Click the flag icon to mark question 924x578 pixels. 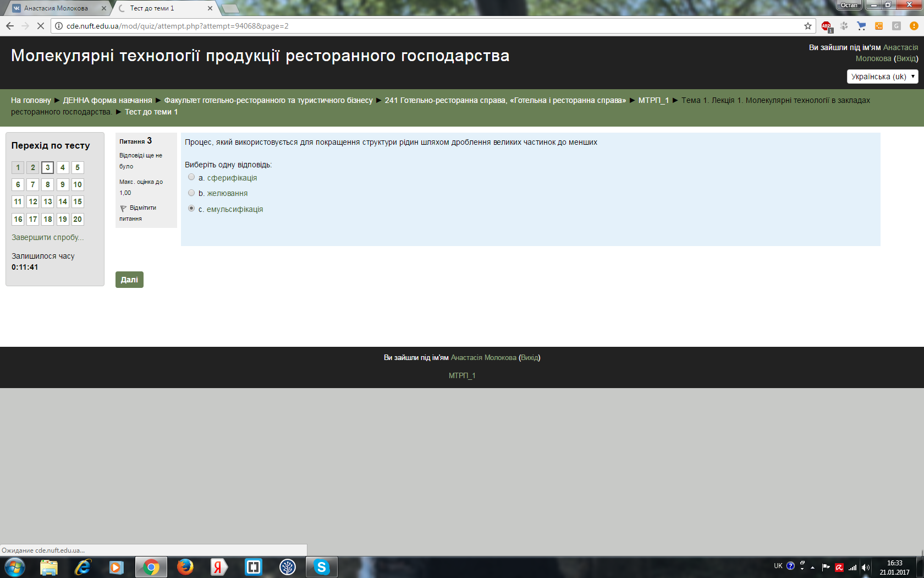point(123,208)
